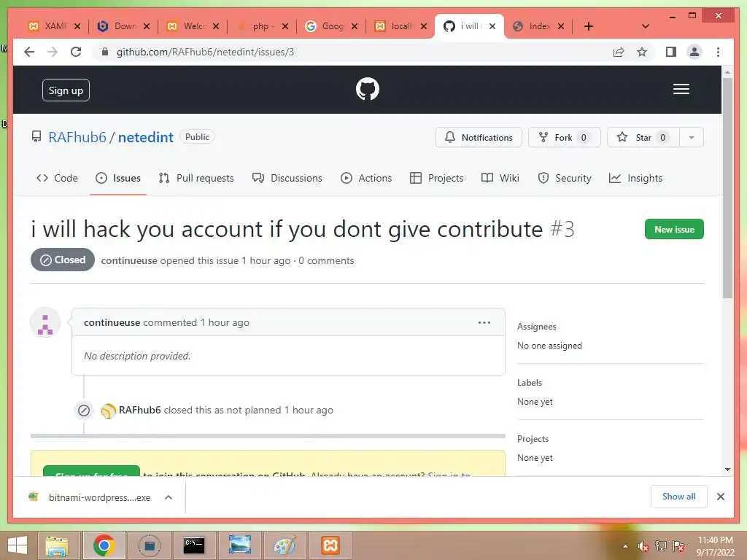Click the browser forward arrow
Screen dimensions: 747x560
(x=53, y=52)
